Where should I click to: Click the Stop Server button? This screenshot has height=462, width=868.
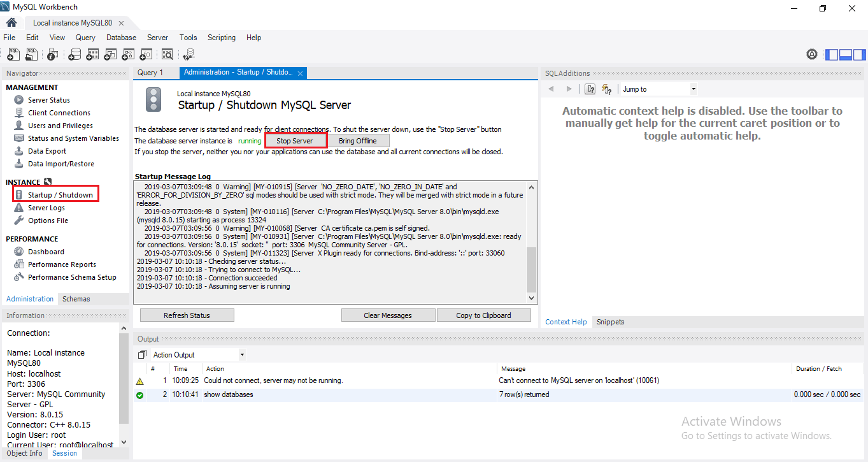point(295,141)
